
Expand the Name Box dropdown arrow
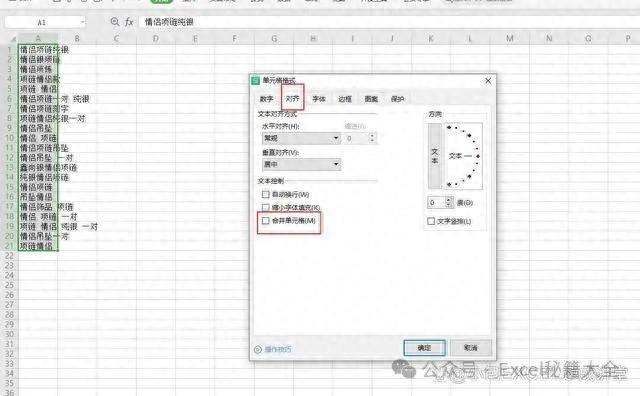click(82, 22)
